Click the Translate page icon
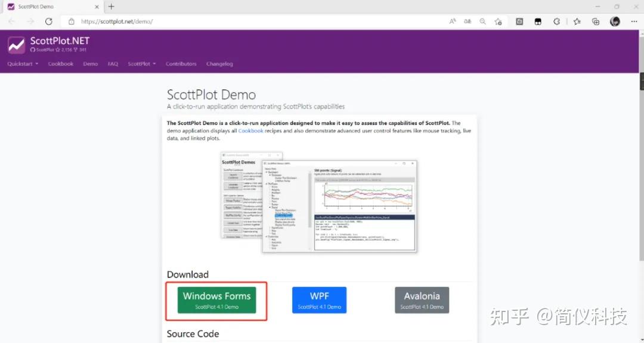Image resolution: width=644 pixels, height=343 pixels. pyautogui.click(x=467, y=21)
